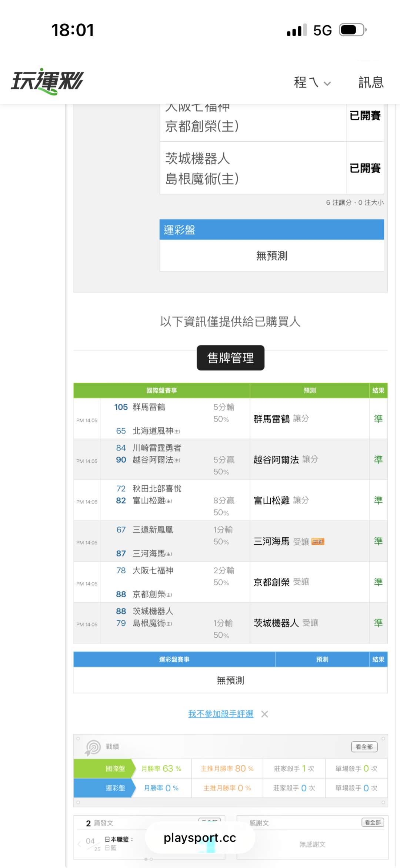Tap the 玩運彩 site logo

(47, 81)
